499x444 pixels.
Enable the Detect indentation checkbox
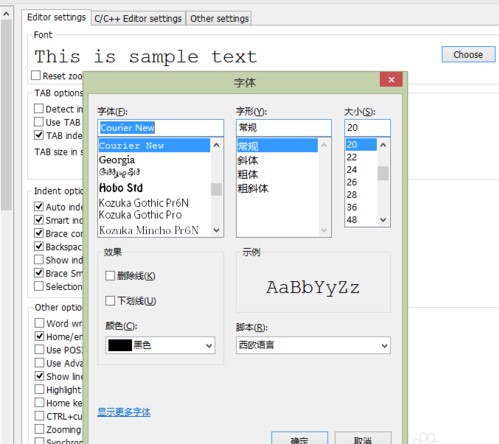(x=39, y=108)
